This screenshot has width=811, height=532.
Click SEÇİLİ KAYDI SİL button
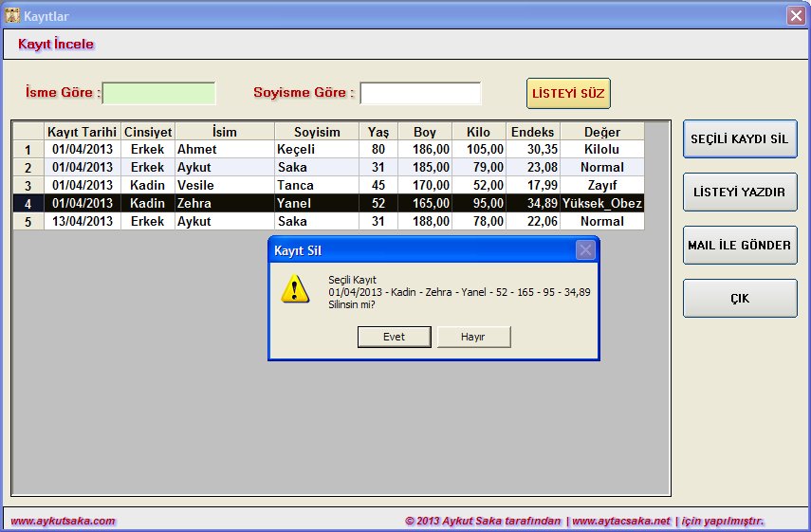coord(739,139)
